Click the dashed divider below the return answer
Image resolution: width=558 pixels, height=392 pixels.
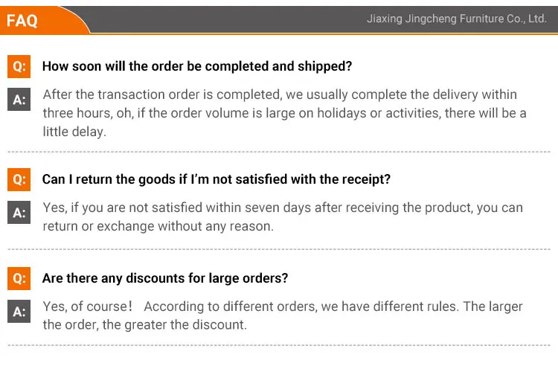(x=279, y=250)
